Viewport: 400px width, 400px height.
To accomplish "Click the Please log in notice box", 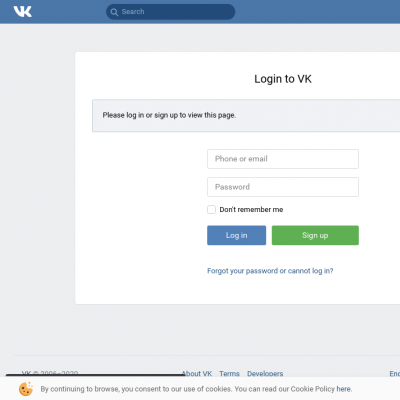I will coord(246,115).
